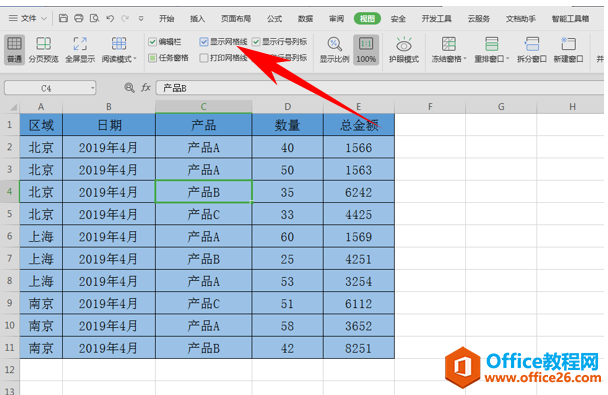This screenshot has height=395, width=608.
Task: Open the 文档助手 tab
Action: (x=521, y=18)
